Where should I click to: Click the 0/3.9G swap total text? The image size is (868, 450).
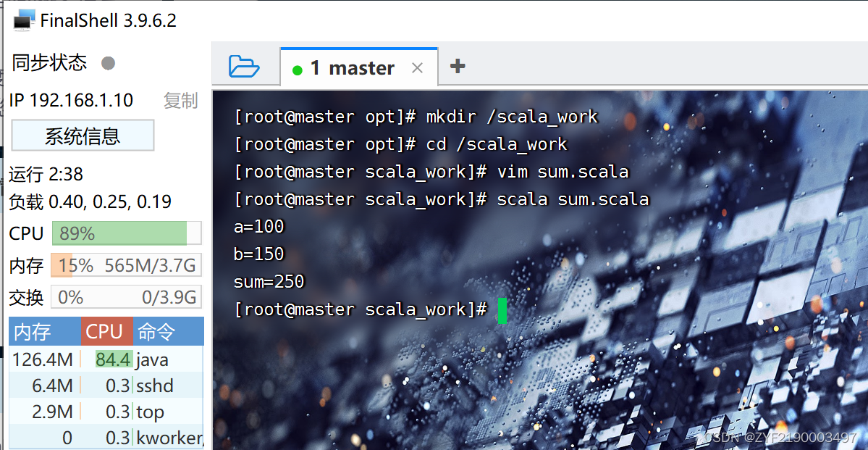(x=169, y=298)
